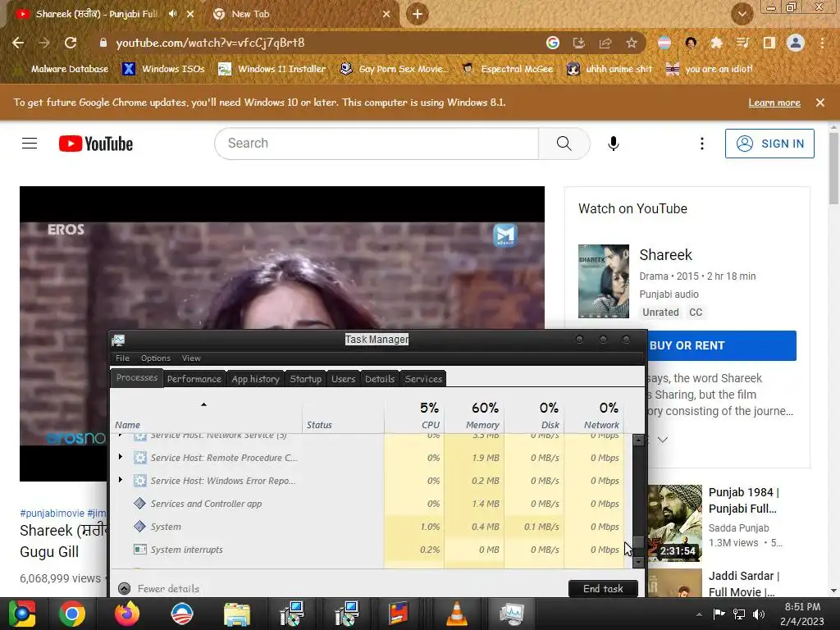Open the face avatar extension icon

pyautogui.click(x=691, y=43)
